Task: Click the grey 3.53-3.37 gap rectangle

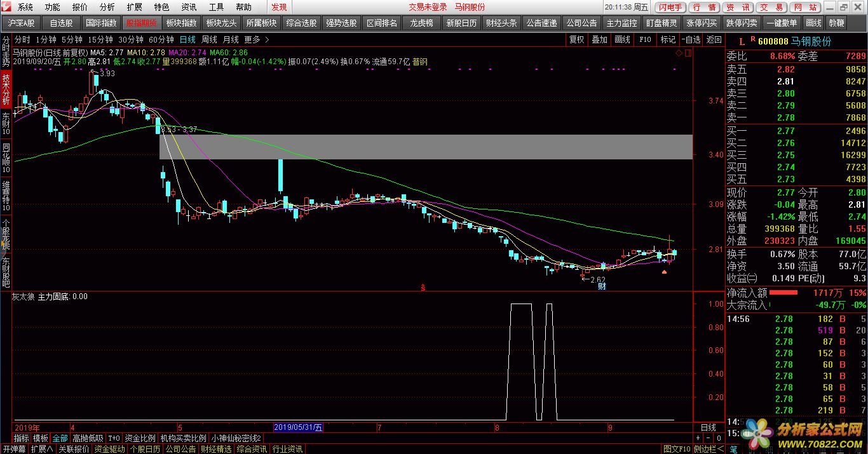Action: click(425, 147)
